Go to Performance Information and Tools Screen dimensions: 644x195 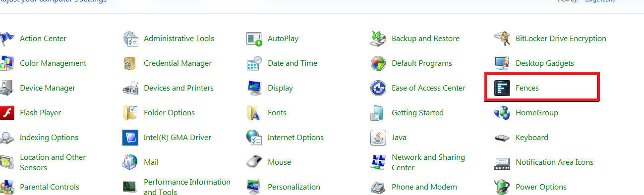click(x=187, y=187)
